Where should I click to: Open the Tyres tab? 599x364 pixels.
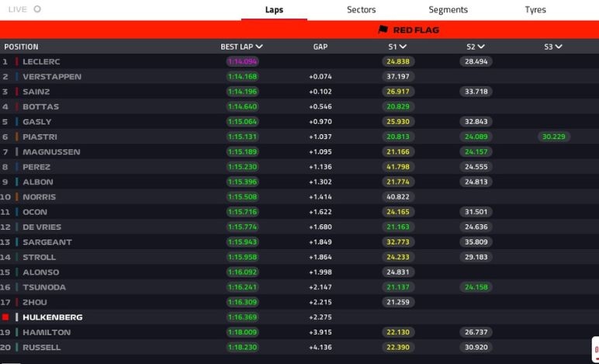535,10
